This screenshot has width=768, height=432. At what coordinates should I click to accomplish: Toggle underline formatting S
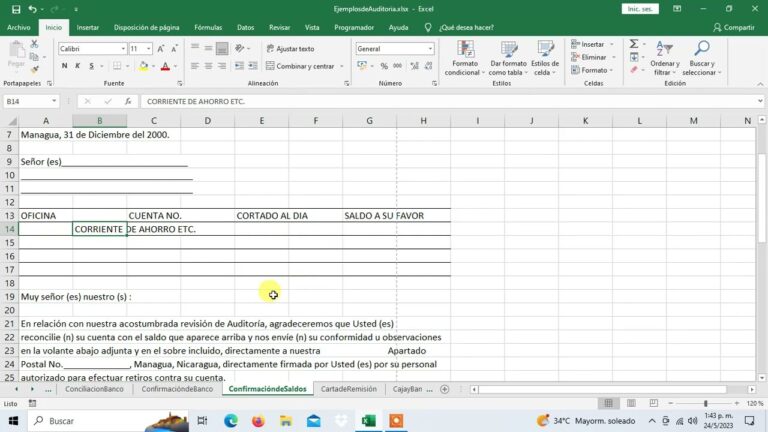click(x=91, y=66)
